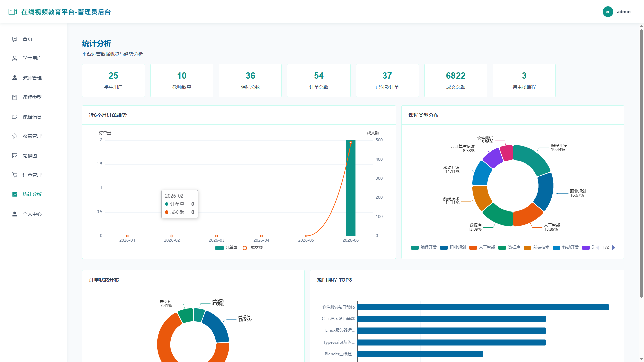Click 人工智能 orange legend swatch

coord(473,248)
